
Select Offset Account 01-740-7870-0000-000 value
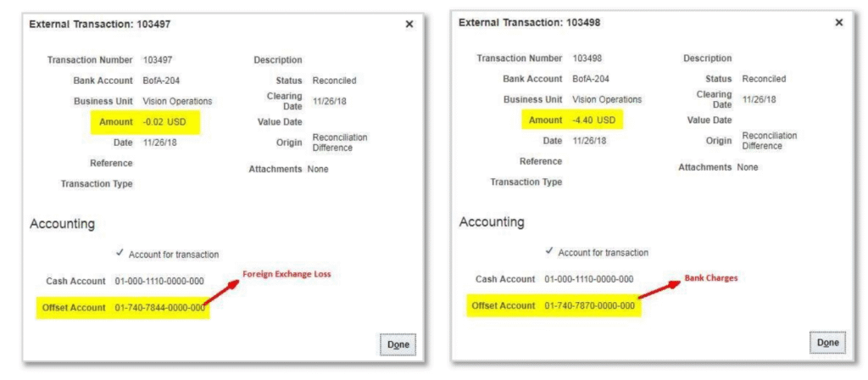[x=590, y=305]
